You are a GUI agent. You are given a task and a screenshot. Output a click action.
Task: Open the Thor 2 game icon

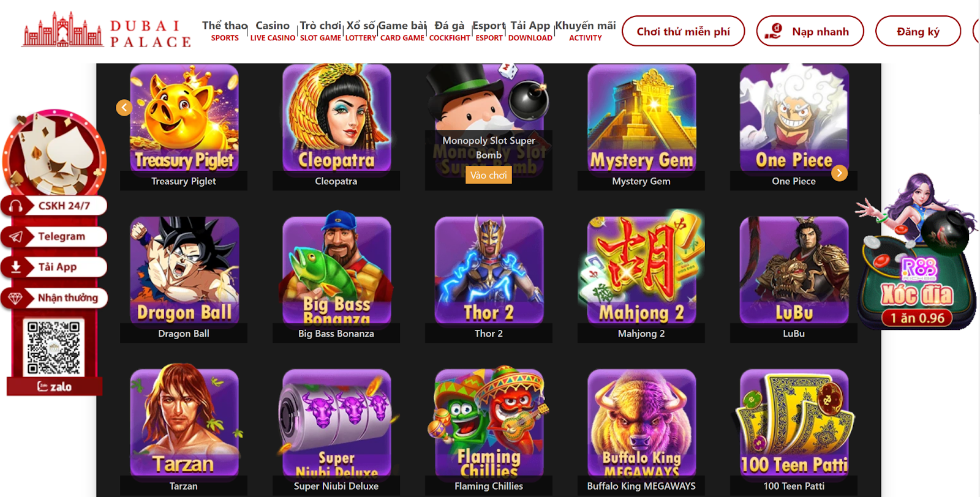[x=489, y=270]
